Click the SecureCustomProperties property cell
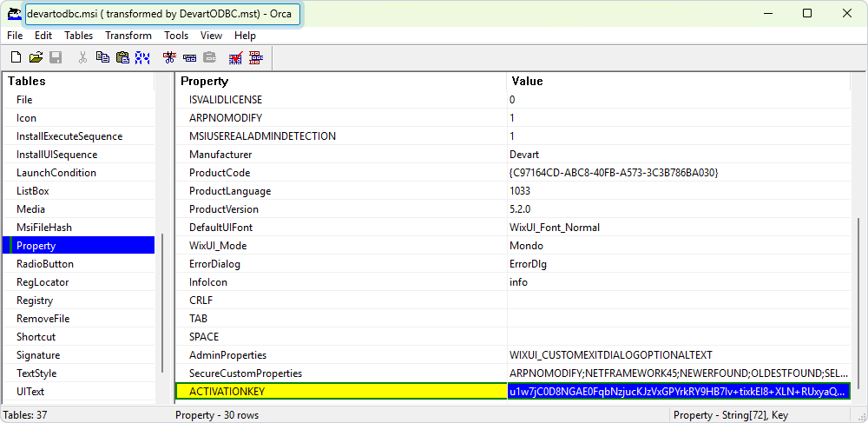Screen dimensions: 868x423 tap(341, 373)
